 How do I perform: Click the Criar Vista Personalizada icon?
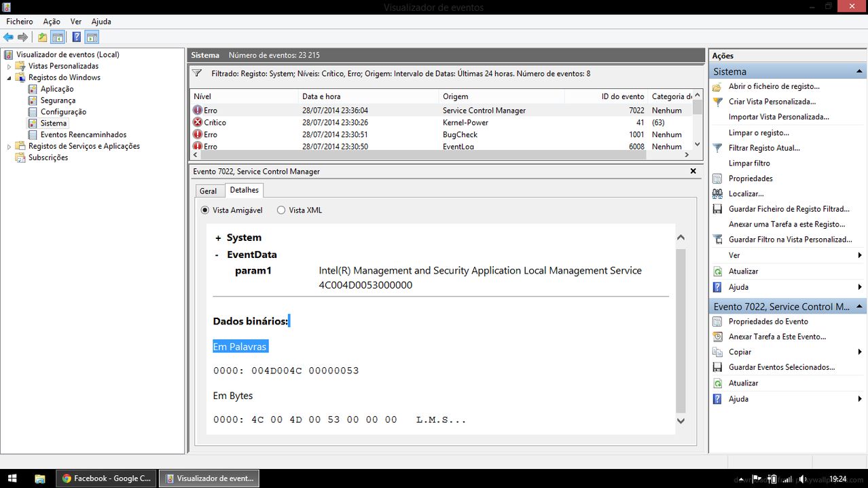pyautogui.click(x=717, y=102)
